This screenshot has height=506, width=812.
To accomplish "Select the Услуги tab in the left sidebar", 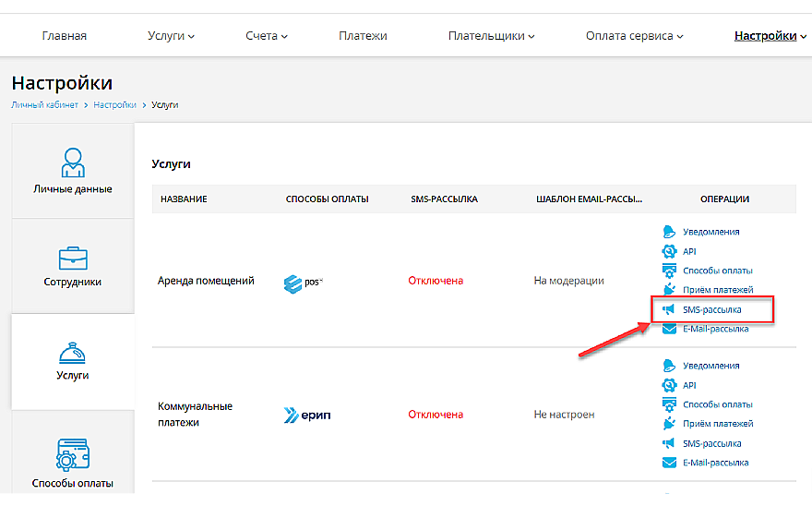I will coord(73,361).
